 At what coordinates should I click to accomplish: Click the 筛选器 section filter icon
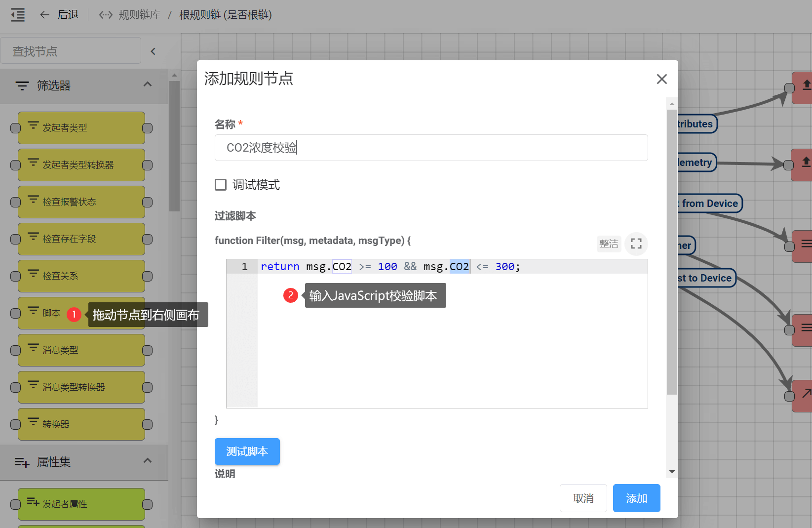tap(22, 85)
